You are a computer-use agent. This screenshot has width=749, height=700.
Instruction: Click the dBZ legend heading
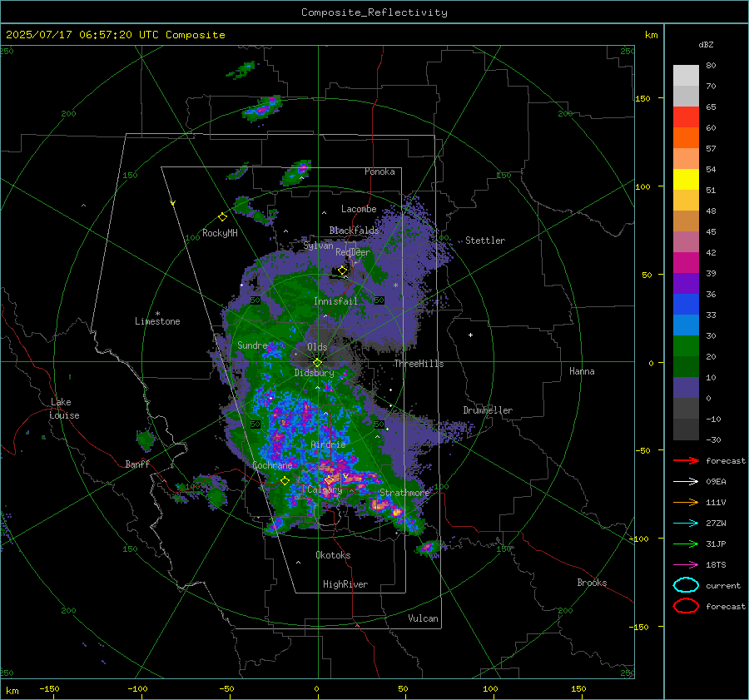[x=706, y=45]
